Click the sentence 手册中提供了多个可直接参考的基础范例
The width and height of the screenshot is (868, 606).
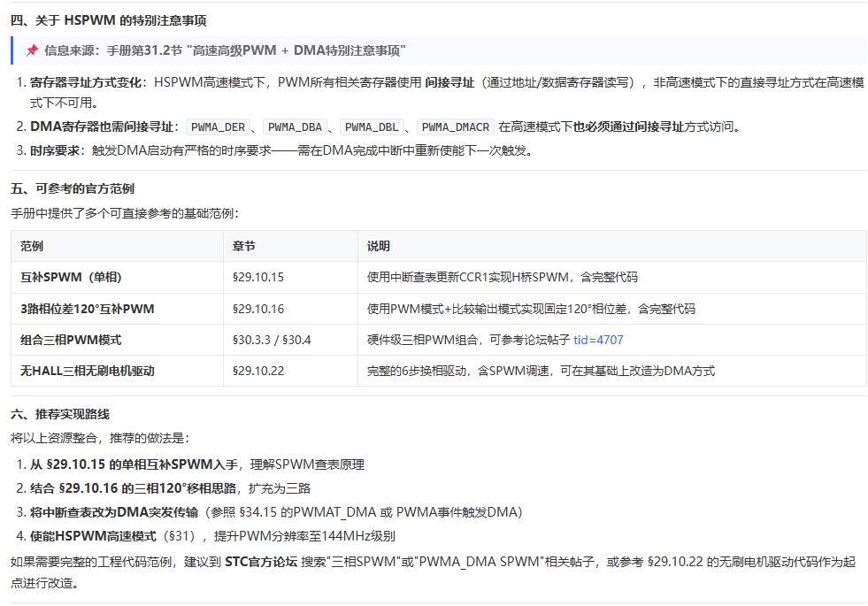click(x=125, y=213)
